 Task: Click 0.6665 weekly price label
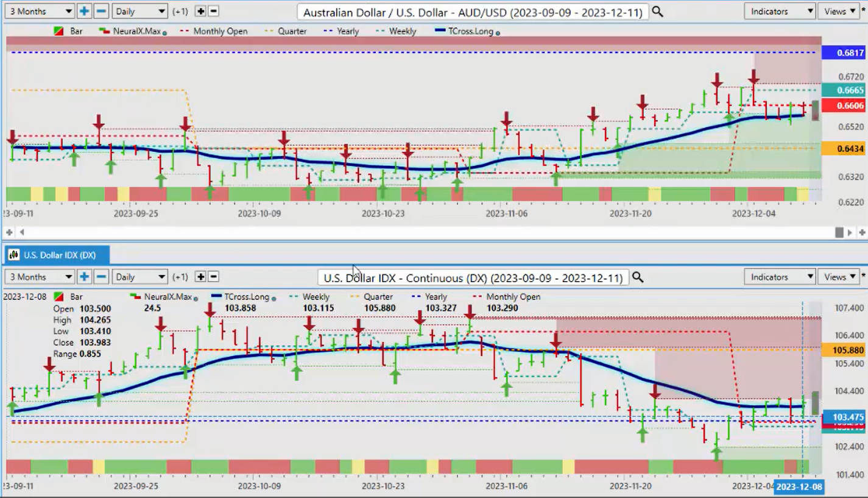[844, 90]
